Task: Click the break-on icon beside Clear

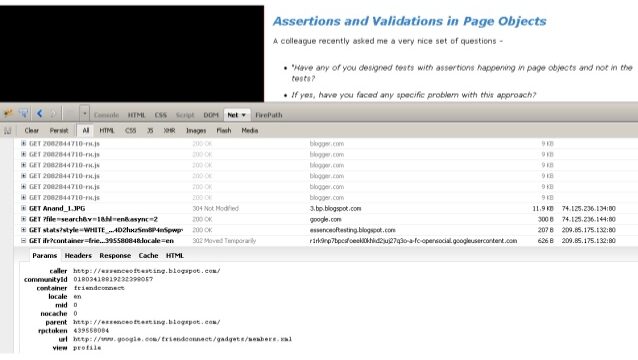Action: (7, 131)
